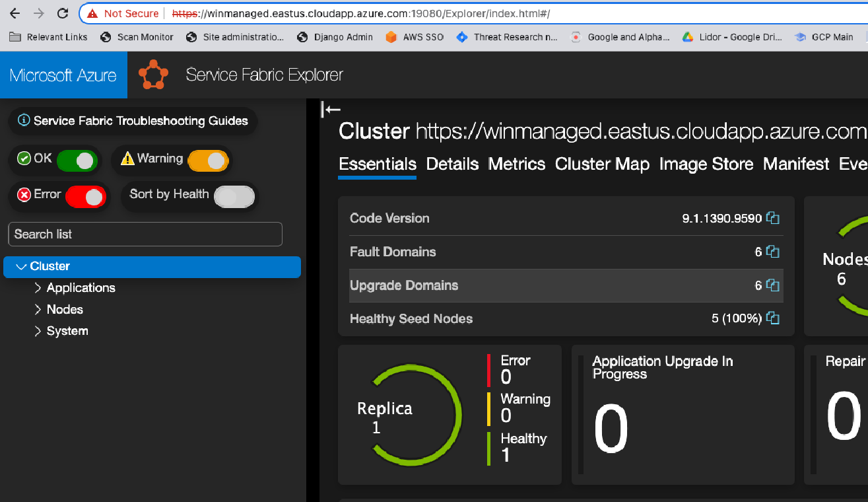
Task: Open the Relevant Links bookmark folder
Action: click(x=48, y=37)
